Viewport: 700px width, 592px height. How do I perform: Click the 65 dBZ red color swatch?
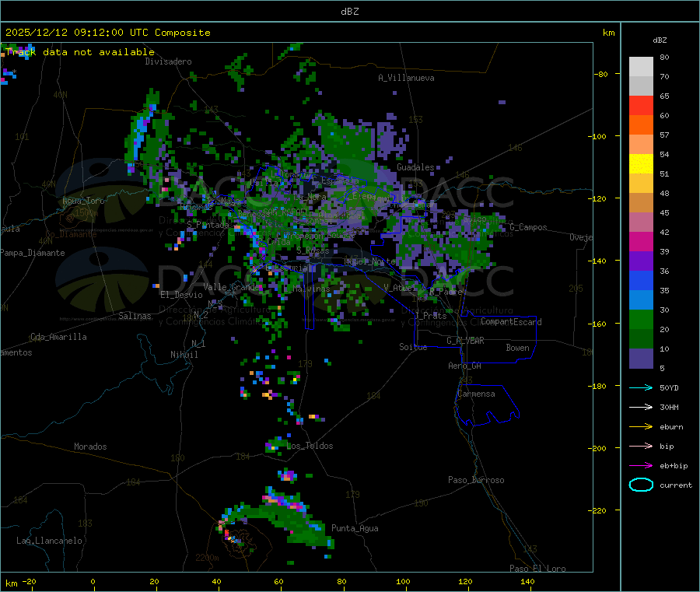(x=641, y=105)
